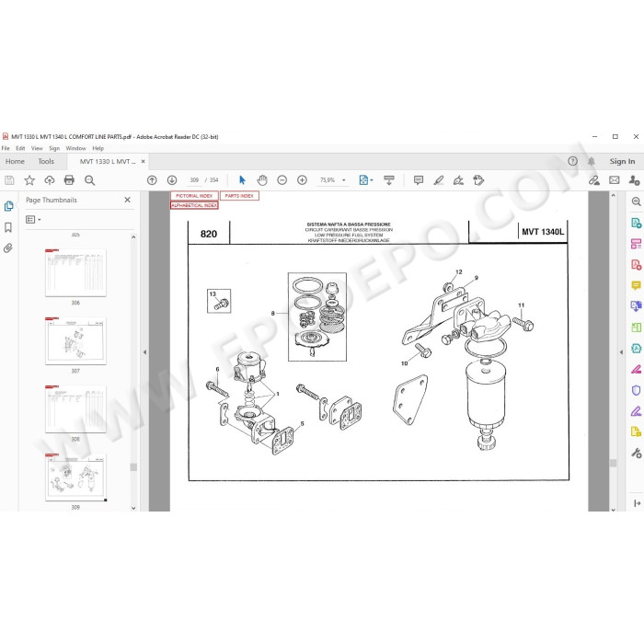644x644 pixels.
Task: Zoom in with plus icon
Action: [302, 180]
